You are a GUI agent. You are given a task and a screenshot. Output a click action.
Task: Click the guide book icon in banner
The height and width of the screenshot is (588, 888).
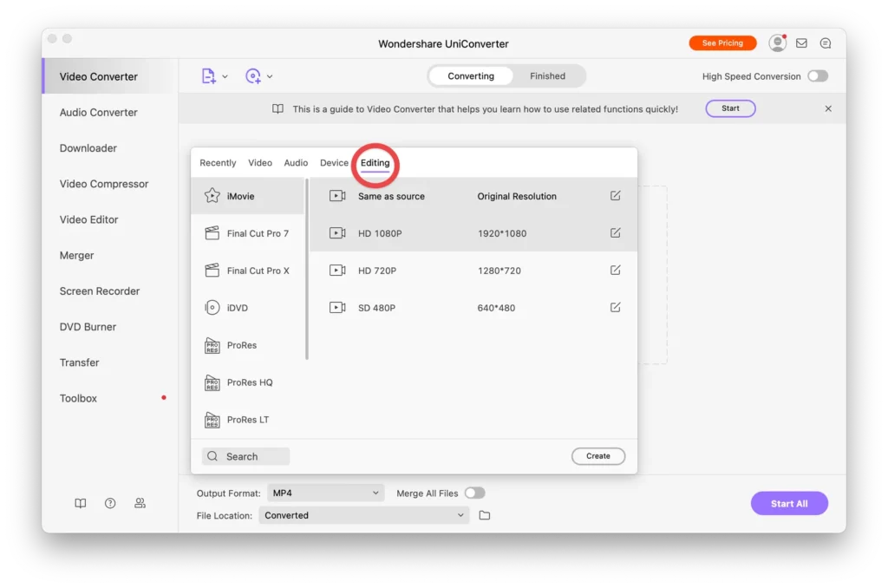pos(277,108)
